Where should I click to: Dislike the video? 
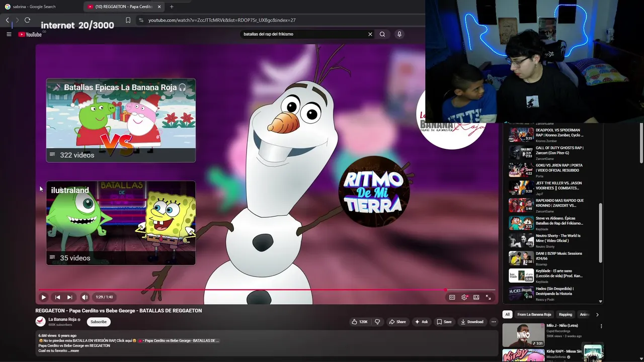tap(377, 322)
